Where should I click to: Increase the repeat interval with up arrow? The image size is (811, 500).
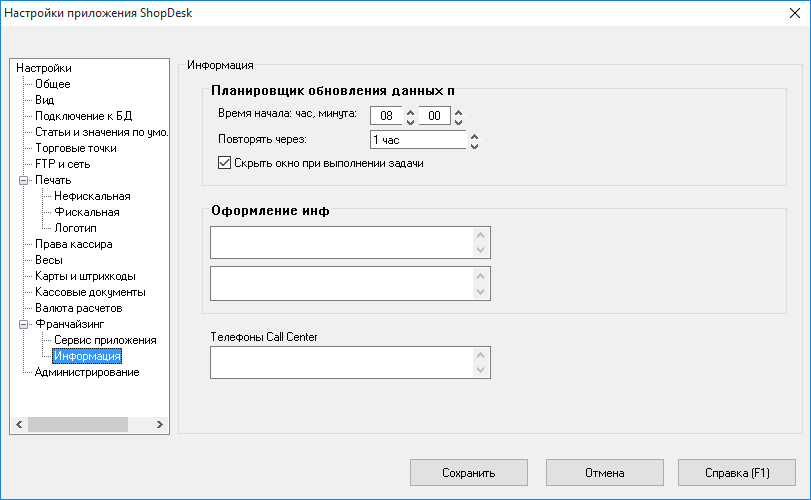pyautogui.click(x=474, y=137)
